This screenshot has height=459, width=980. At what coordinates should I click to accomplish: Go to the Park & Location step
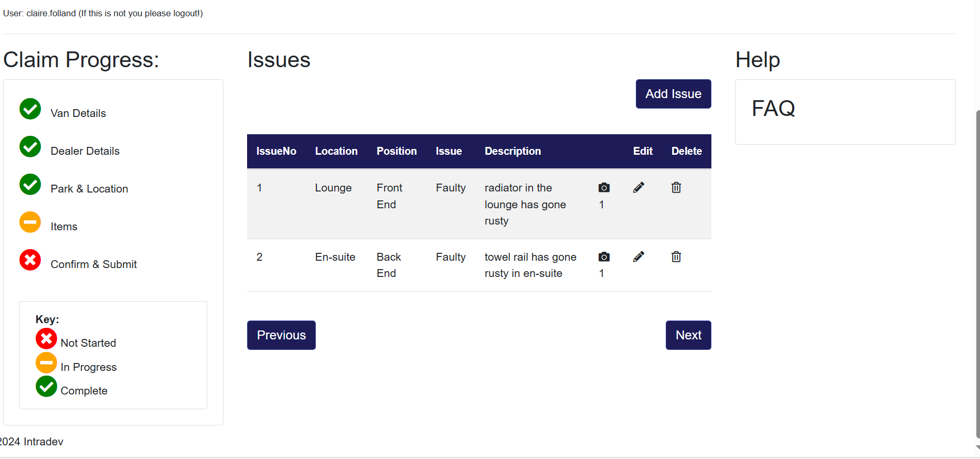[x=89, y=189]
